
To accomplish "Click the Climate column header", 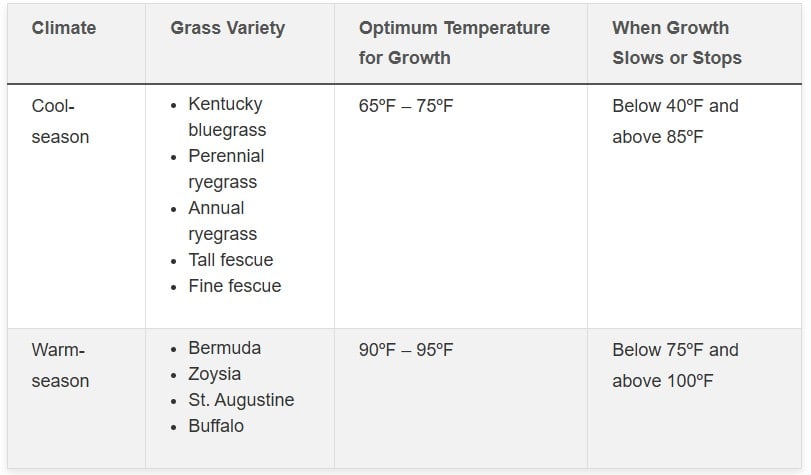I will click(64, 28).
